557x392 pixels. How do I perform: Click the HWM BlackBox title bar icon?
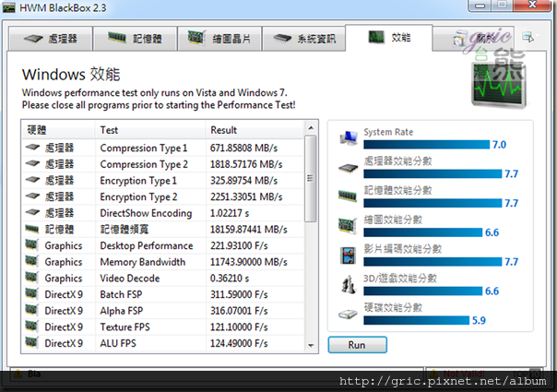(x=9, y=7)
